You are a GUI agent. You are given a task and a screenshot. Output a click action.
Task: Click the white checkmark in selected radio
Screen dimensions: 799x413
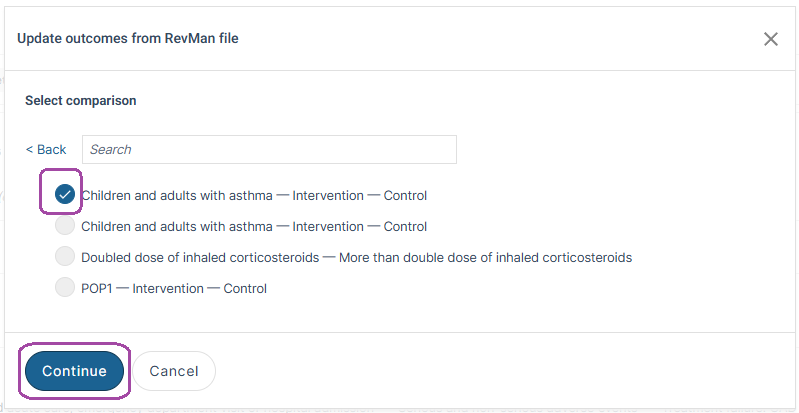(x=65, y=194)
